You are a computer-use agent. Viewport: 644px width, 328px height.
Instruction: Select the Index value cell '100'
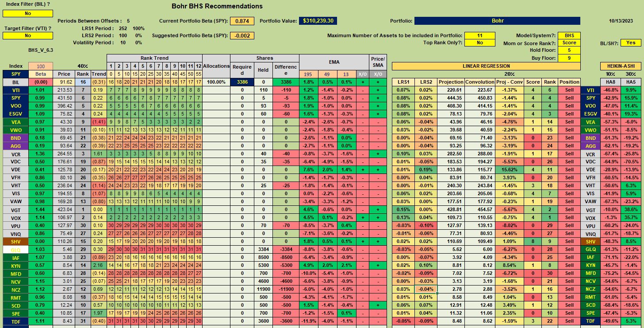(x=41, y=66)
